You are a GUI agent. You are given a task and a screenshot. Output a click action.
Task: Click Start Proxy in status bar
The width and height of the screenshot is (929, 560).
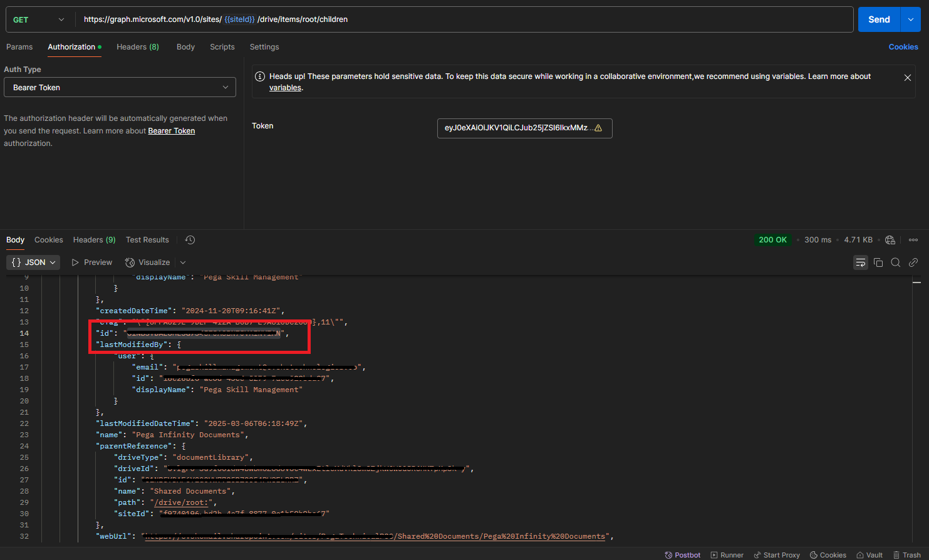click(x=777, y=555)
